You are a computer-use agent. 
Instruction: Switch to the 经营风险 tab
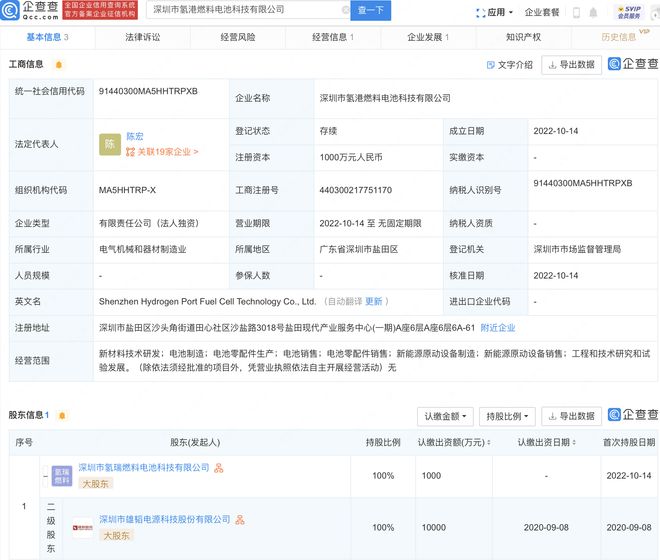(x=238, y=37)
